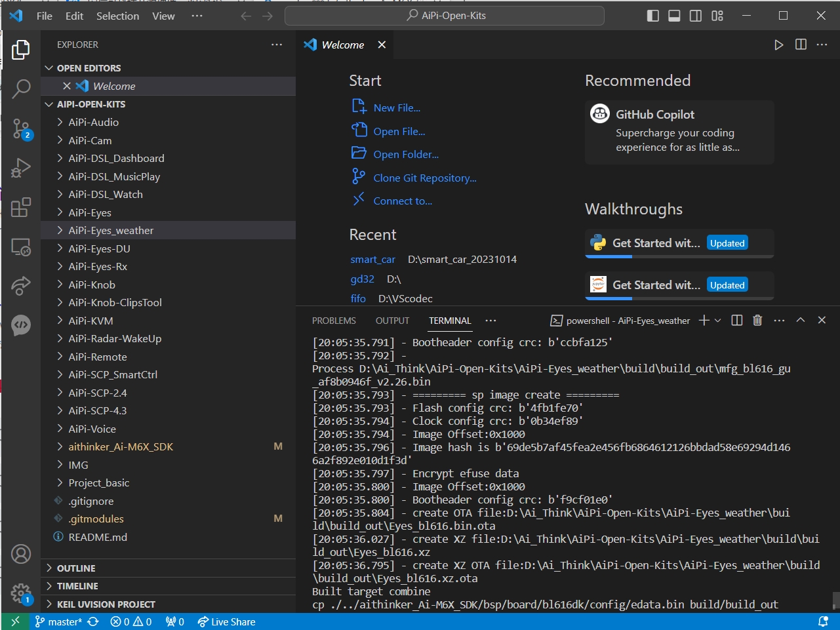Close the terminal panel
Image resolution: width=840 pixels, height=630 pixels.
(x=822, y=320)
